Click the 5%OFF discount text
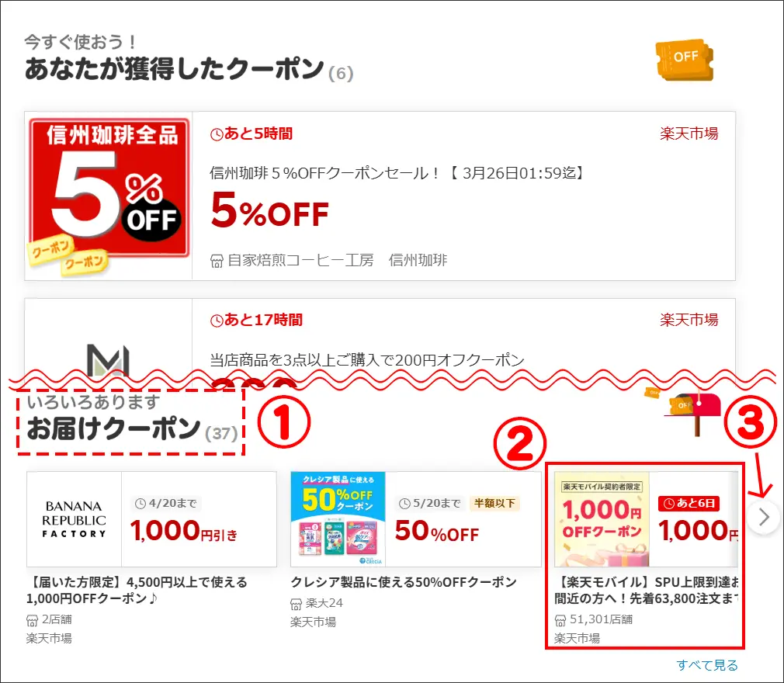This screenshot has width=784, height=683. click(269, 212)
